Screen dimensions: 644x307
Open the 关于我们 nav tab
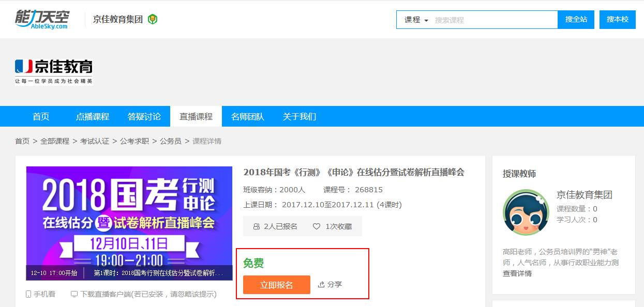[x=299, y=116]
